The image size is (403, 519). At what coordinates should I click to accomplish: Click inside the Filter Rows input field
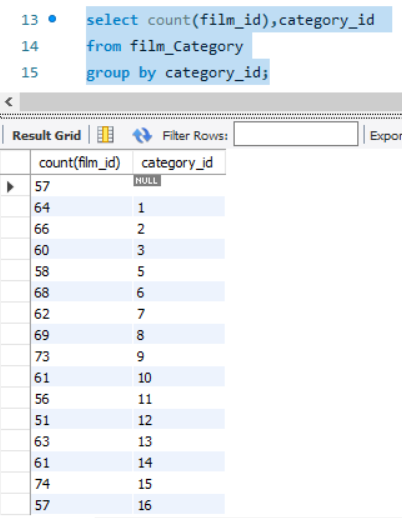[x=296, y=134]
